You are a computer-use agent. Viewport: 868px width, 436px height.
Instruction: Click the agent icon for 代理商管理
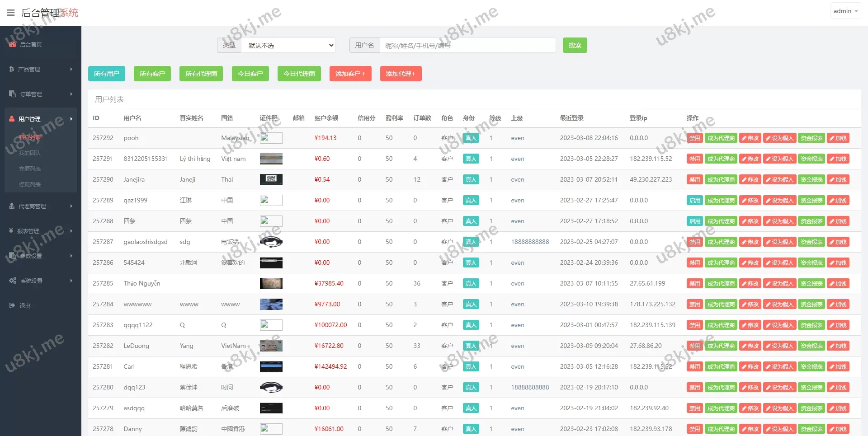tap(12, 206)
